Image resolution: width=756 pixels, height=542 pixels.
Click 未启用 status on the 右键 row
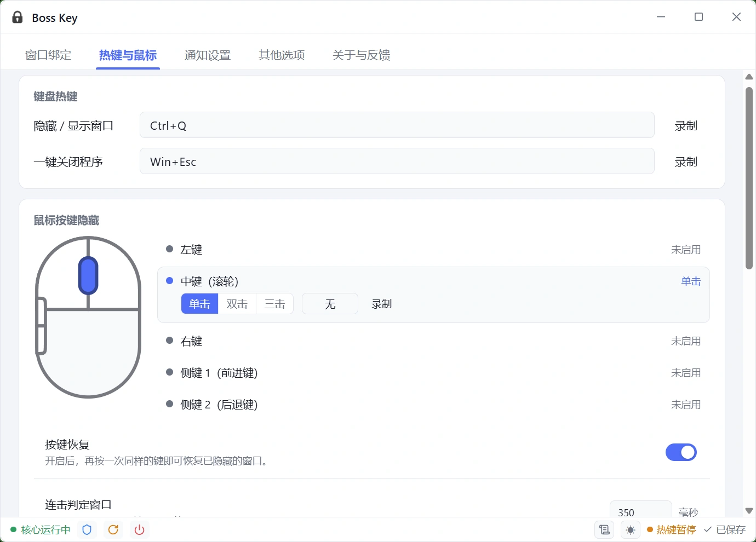pyautogui.click(x=686, y=341)
